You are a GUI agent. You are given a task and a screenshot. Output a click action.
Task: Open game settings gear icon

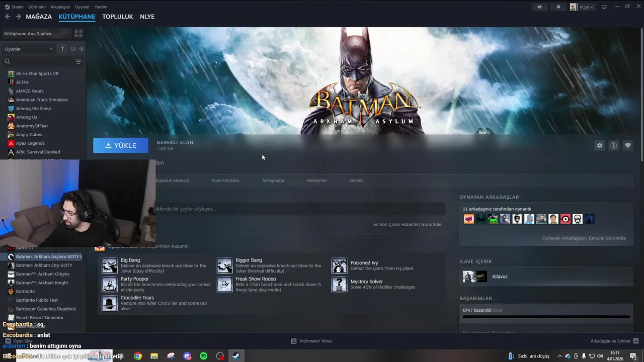click(x=599, y=145)
